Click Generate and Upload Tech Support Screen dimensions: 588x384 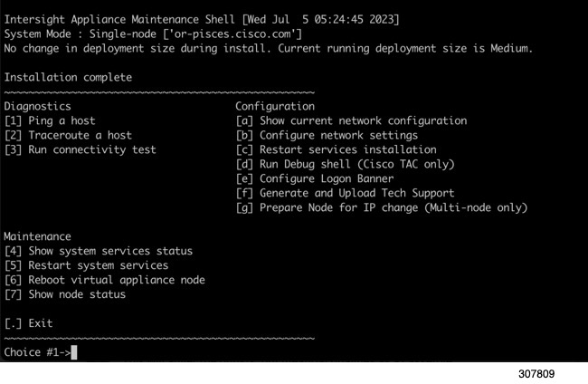346,193
